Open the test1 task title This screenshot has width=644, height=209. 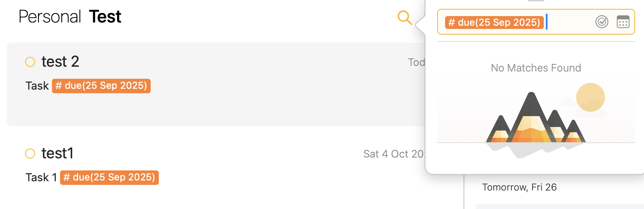tap(58, 154)
